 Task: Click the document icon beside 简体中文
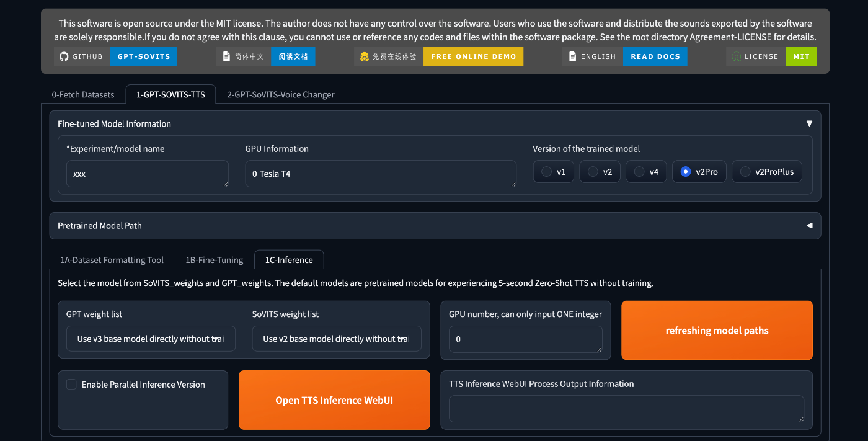coord(227,56)
